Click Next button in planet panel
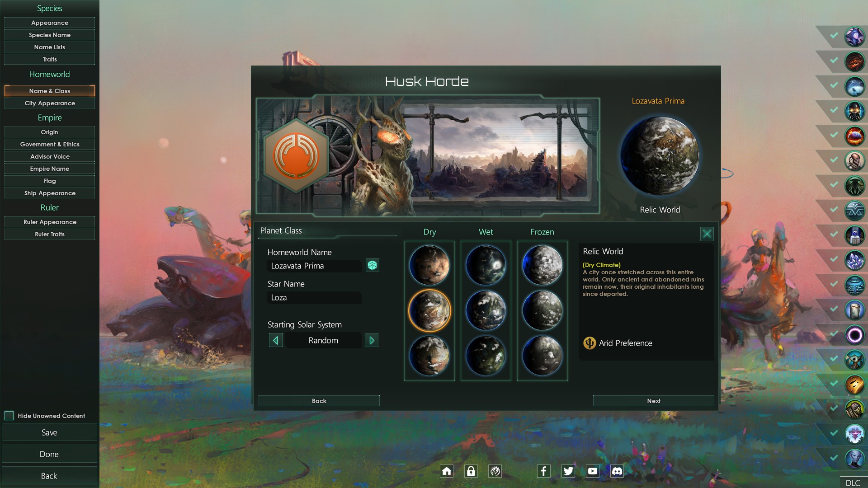The width and height of the screenshot is (868, 488). pos(654,401)
